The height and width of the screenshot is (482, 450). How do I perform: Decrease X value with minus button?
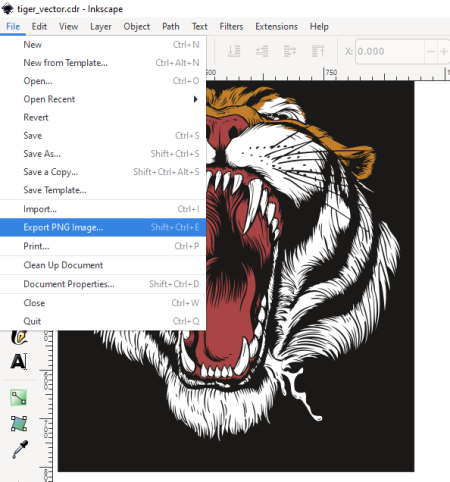click(x=431, y=52)
